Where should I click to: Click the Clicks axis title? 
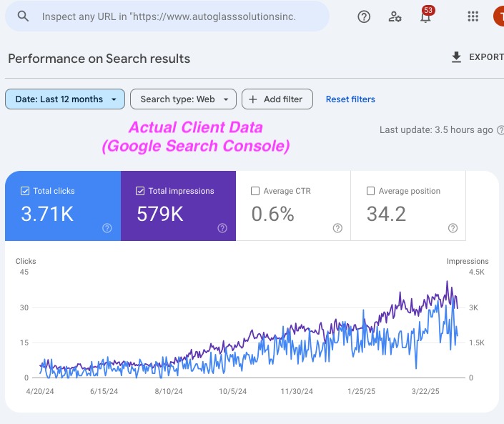(26, 262)
